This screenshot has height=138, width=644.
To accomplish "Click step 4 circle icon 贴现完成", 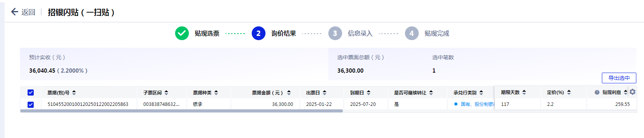I will click(412, 33).
